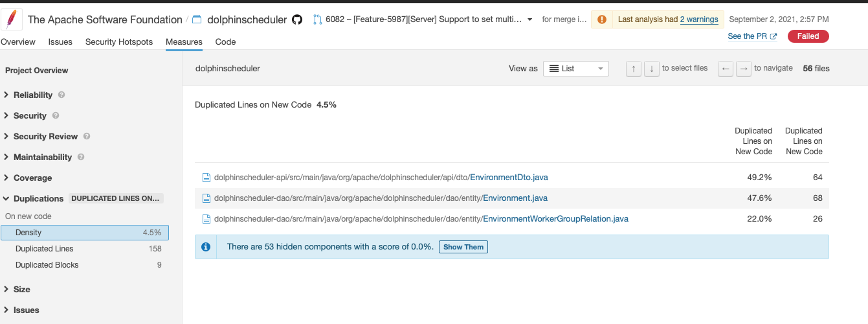Click the blue info icon in hidden components notice
The height and width of the screenshot is (324, 868).
pyautogui.click(x=206, y=247)
